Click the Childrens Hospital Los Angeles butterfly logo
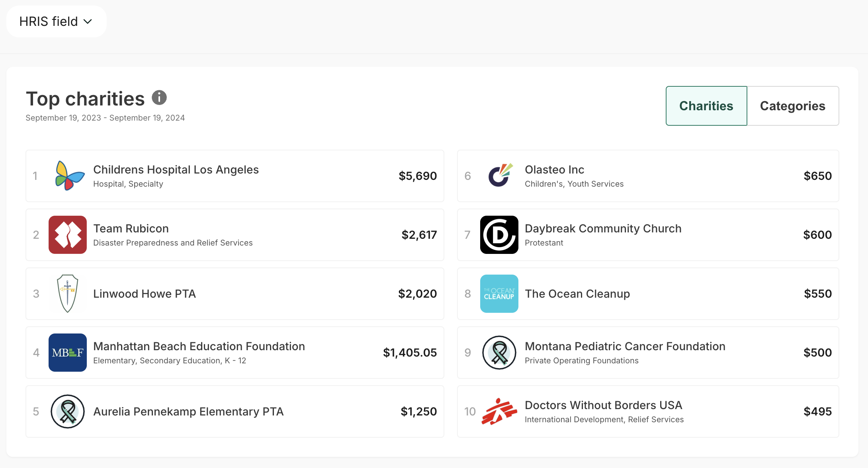The width and height of the screenshot is (868, 468). tap(68, 176)
